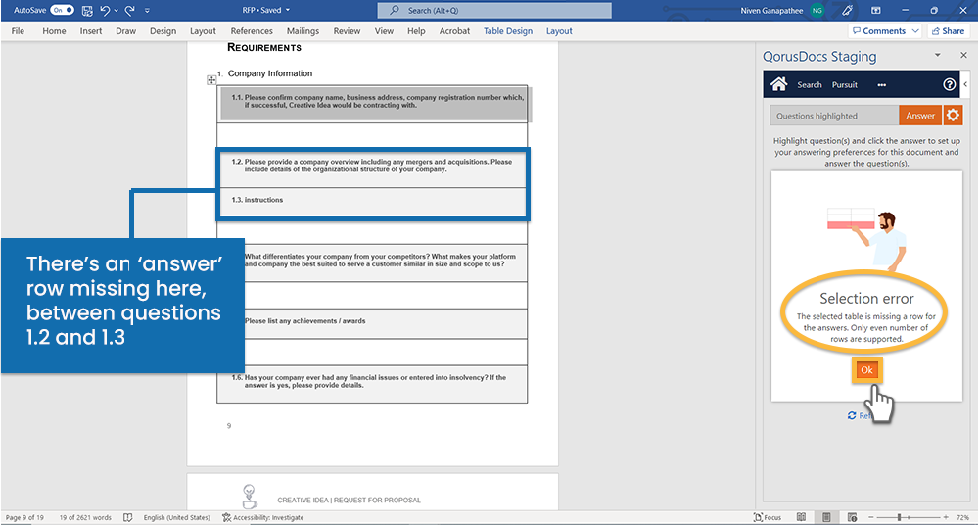Click English (United States) language

177,517
